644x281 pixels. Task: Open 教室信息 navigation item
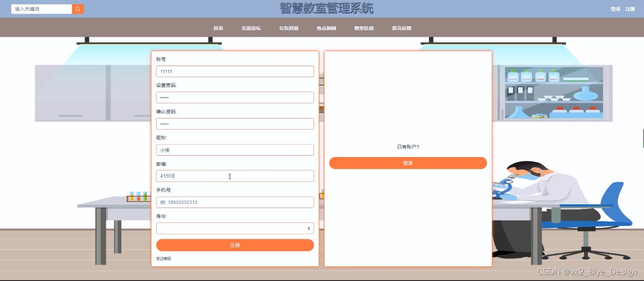(364, 28)
